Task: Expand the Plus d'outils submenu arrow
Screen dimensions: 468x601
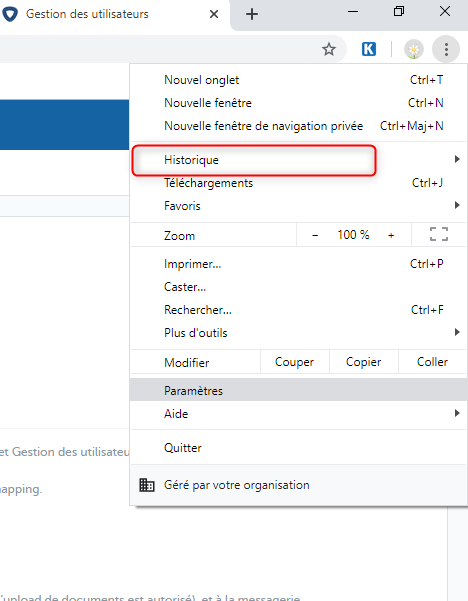Action: point(457,332)
